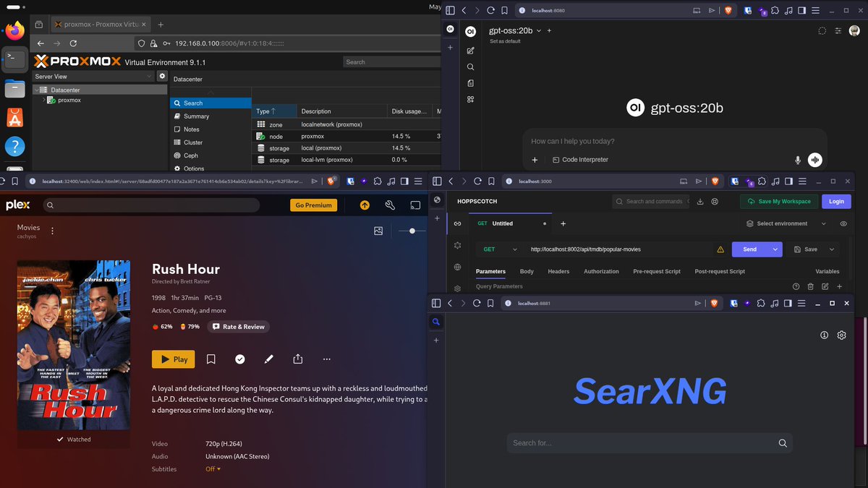Open the Select environment dropdown
This screenshot has width=868, height=488.
point(786,224)
